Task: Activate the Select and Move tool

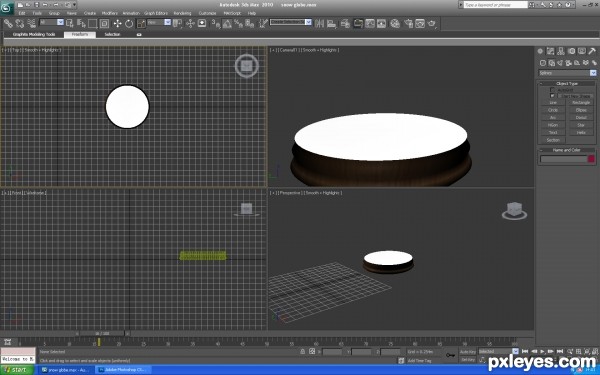Action: 117,23
